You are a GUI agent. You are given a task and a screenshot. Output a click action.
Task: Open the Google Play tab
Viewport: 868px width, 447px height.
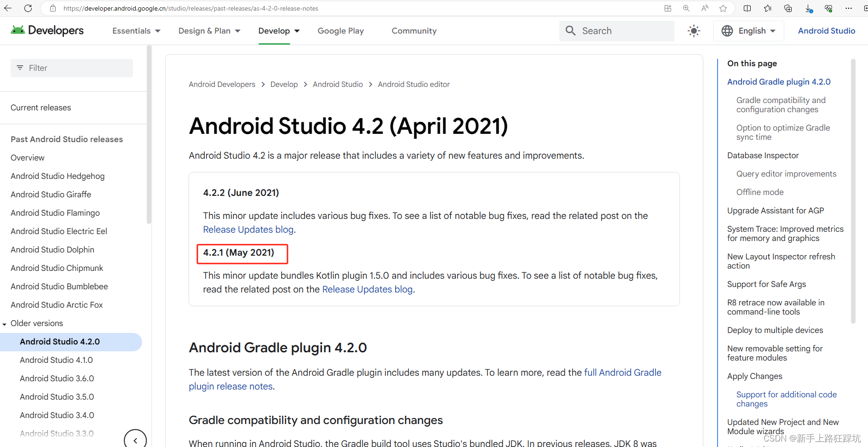coord(341,31)
